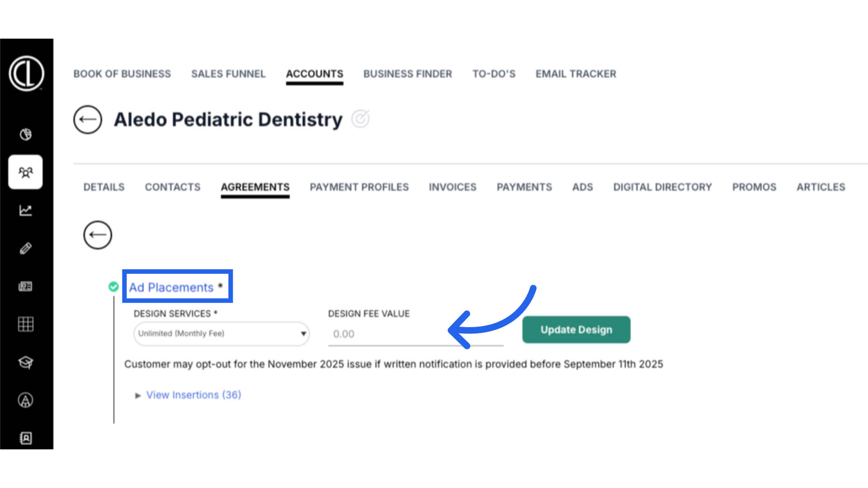Go to Business Finder in top menu
This screenshot has width=868, height=488.
click(407, 74)
